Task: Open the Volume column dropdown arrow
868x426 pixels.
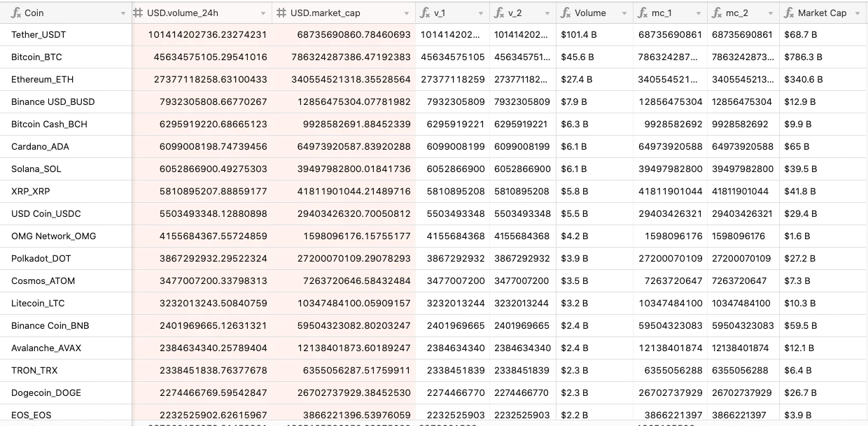Action: point(624,13)
